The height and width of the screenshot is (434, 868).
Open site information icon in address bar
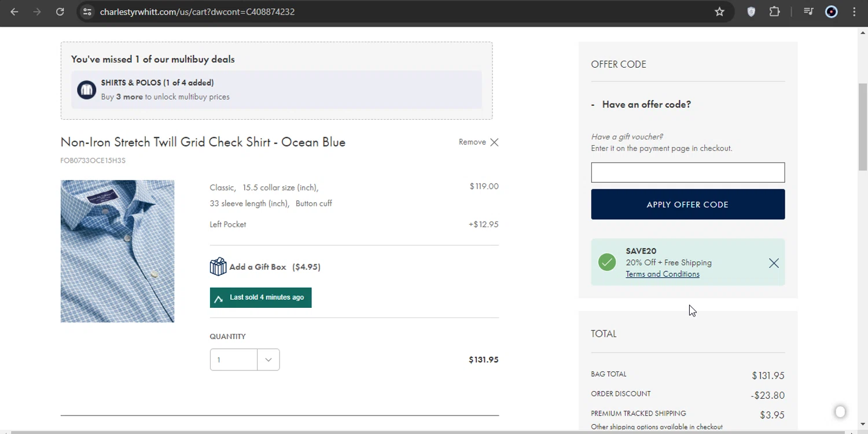(x=87, y=12)
